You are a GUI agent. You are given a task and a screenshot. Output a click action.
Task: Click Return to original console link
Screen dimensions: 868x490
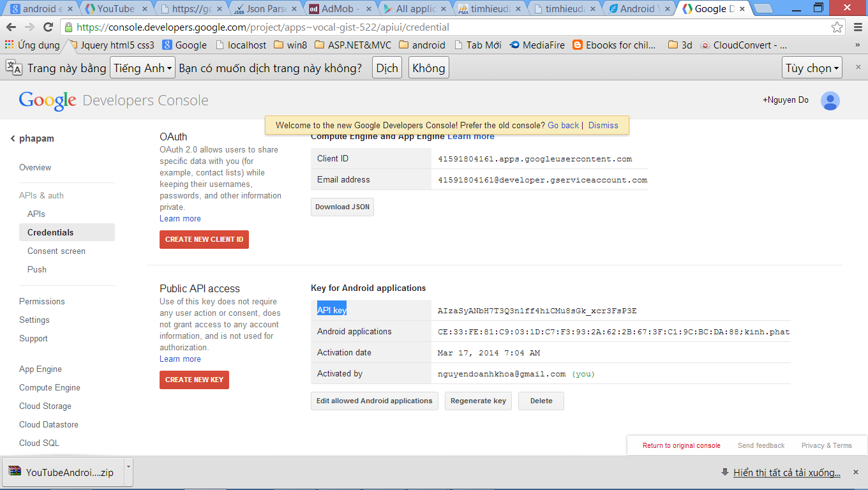tap(681, 445)
